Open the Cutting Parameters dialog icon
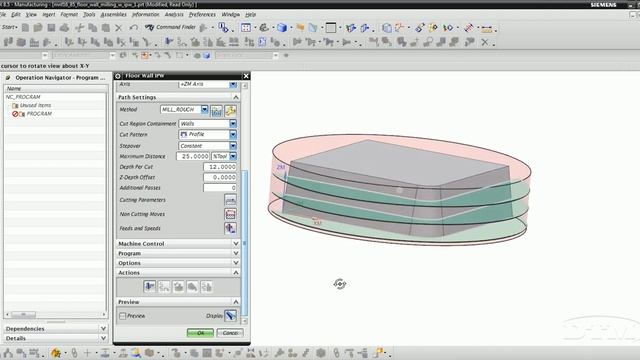Image resolution: width=640 pixels, height=360 pixels. click(231, 200)
